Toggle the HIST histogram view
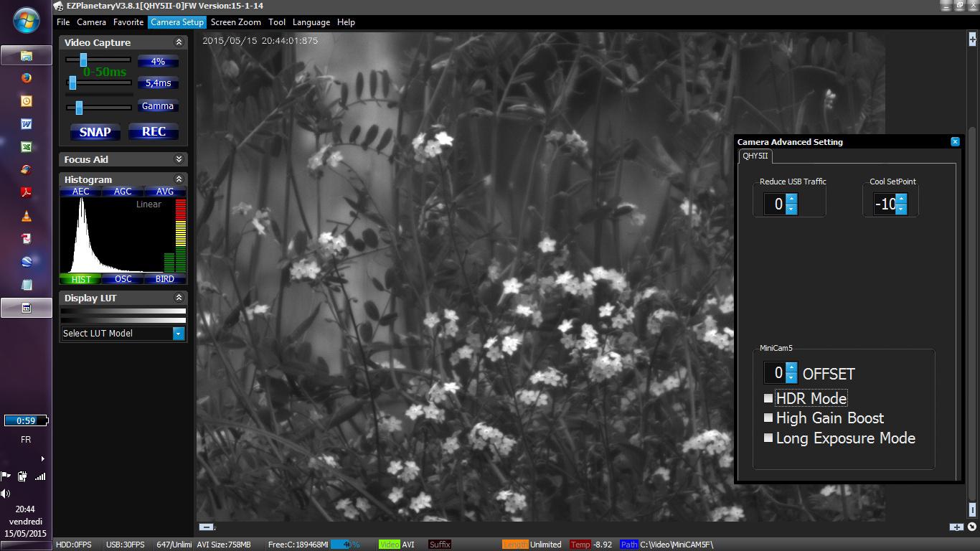 (80, 279)
